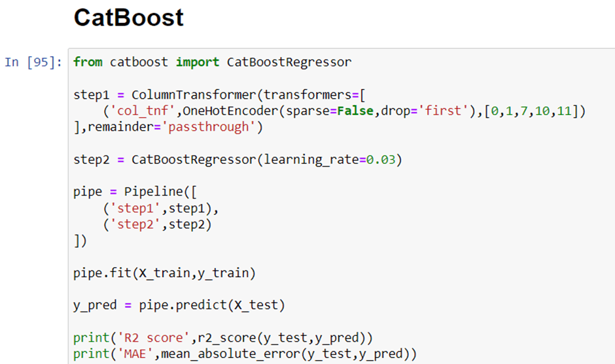The height and width of the screenshot is (364, 615).
Task: Click the learning_rate value 0.03
Action: [x=381, y=159]
